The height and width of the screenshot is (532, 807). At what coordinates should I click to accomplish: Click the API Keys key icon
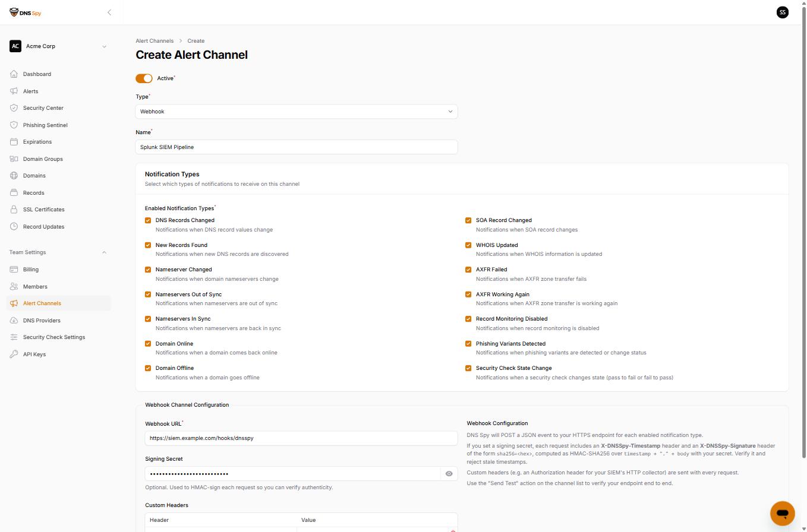click(x=14, y=354)
